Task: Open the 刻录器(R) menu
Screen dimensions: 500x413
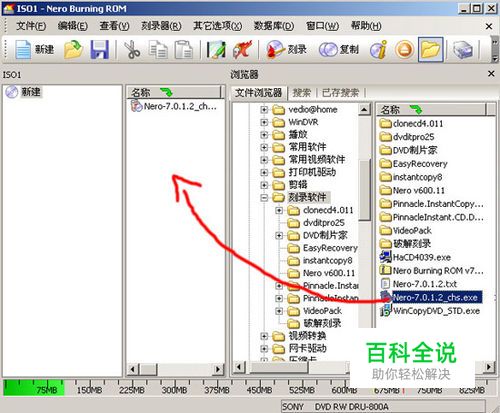Action: click(161, 26)
